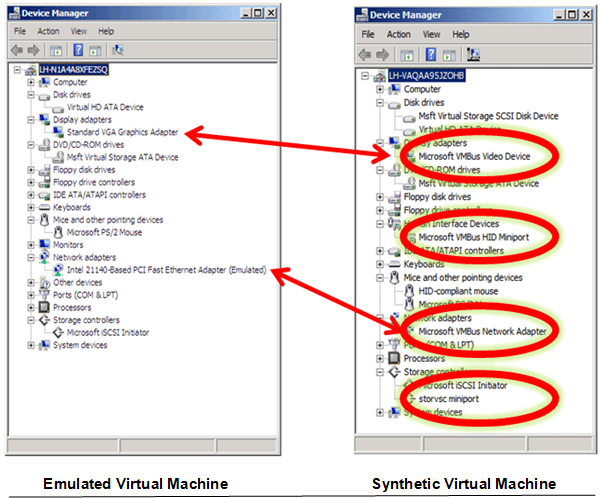Open View menu in left Device Manager
The image size is (601, 498).
click(x=79, y=31)
